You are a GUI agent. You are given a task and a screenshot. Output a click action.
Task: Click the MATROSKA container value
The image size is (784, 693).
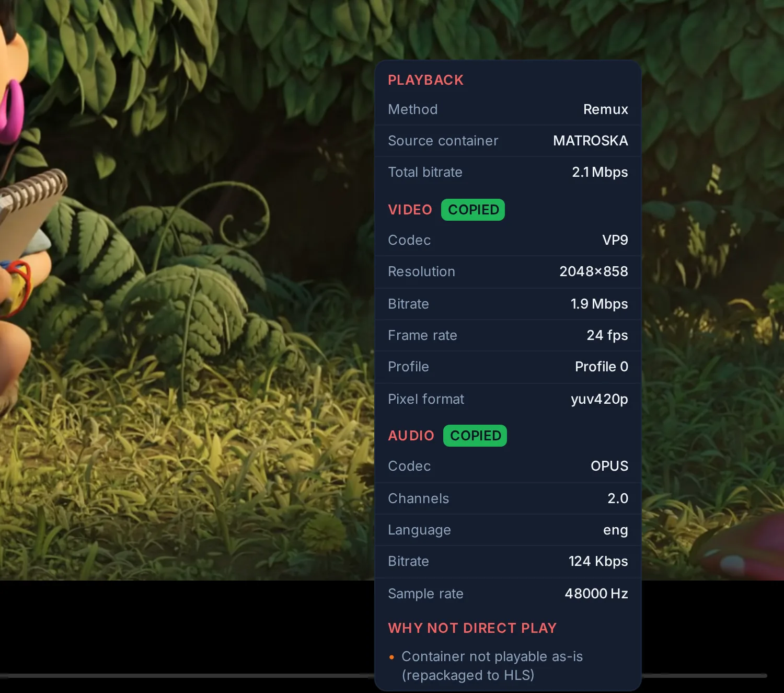591,141
